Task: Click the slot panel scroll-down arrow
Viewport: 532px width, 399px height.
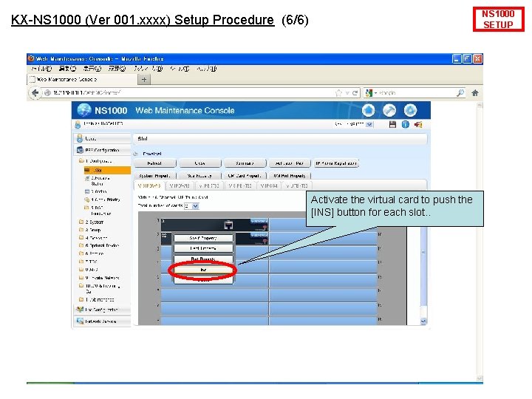Action: 423,321
